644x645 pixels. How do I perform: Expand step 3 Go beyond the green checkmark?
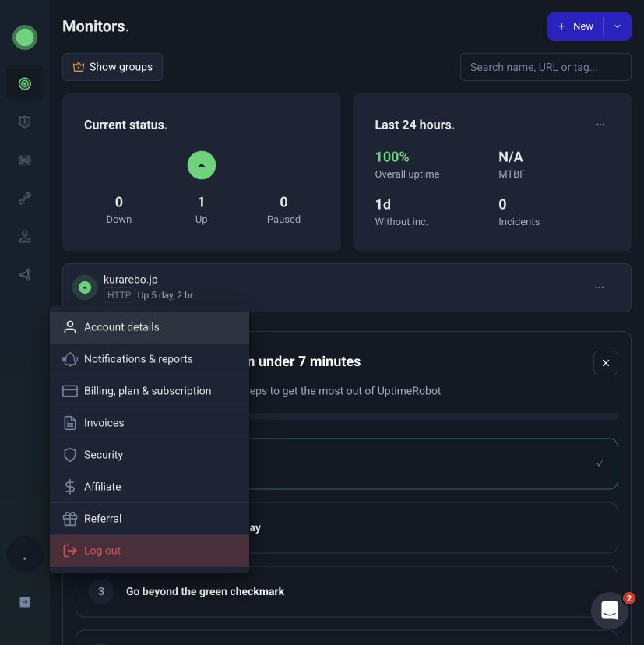pyautogui.click(x=347, y=591)
